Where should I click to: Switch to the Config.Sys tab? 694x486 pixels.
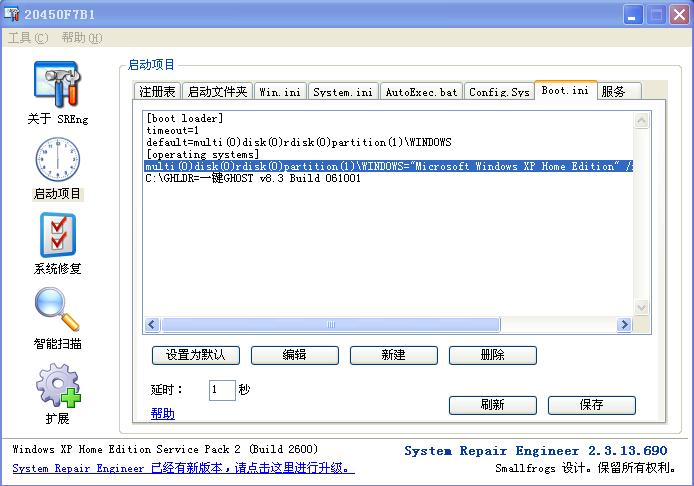pos(499,92)
